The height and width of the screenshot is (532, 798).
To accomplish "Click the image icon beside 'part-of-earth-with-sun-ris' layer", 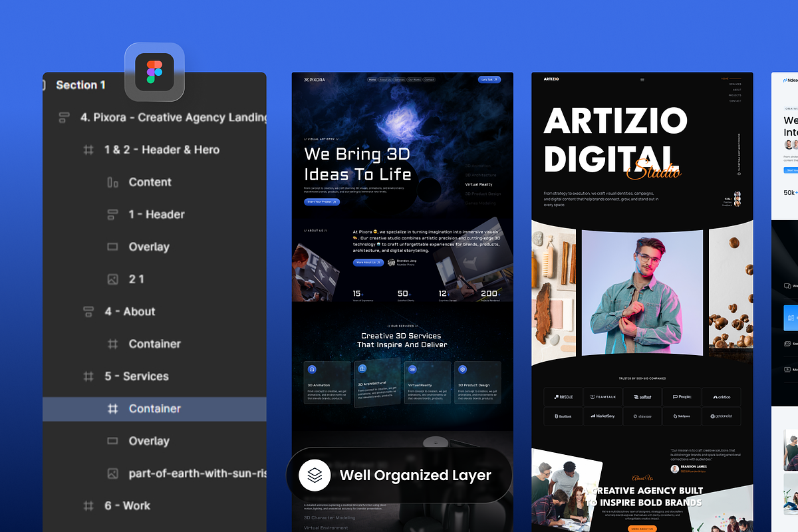I will click(113, 473).
